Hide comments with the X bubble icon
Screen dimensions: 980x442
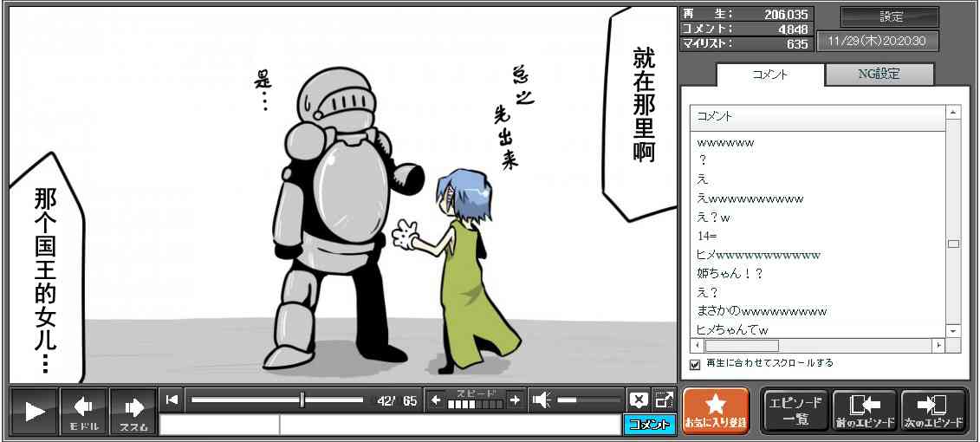point(639,400)
